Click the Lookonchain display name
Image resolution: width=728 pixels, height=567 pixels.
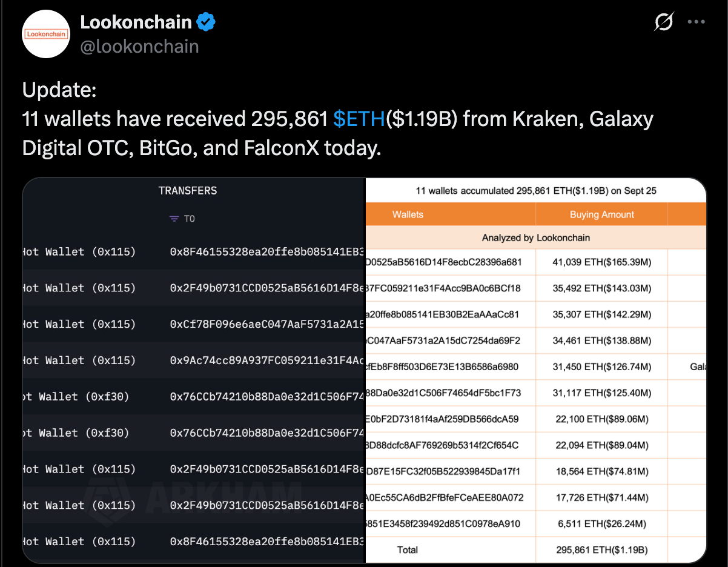point(136,22)
